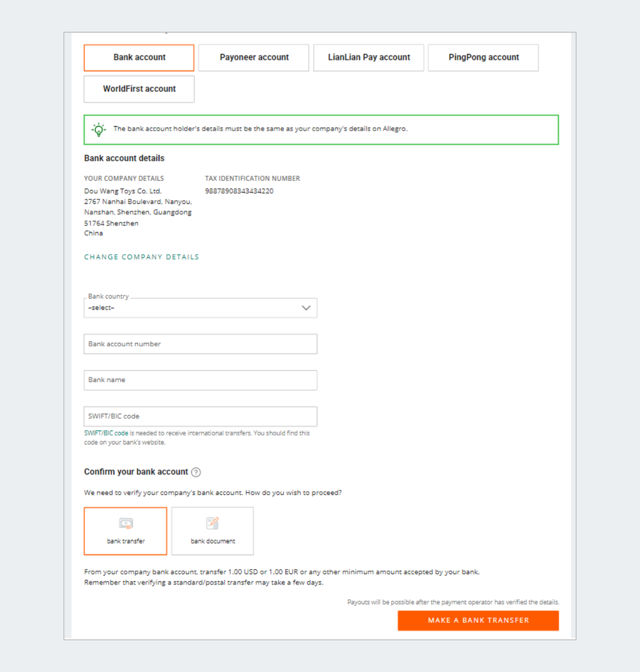This screenshot has width=640, height=672.
Task: Click the bank transfer money icon
Action: pos(126,524)
